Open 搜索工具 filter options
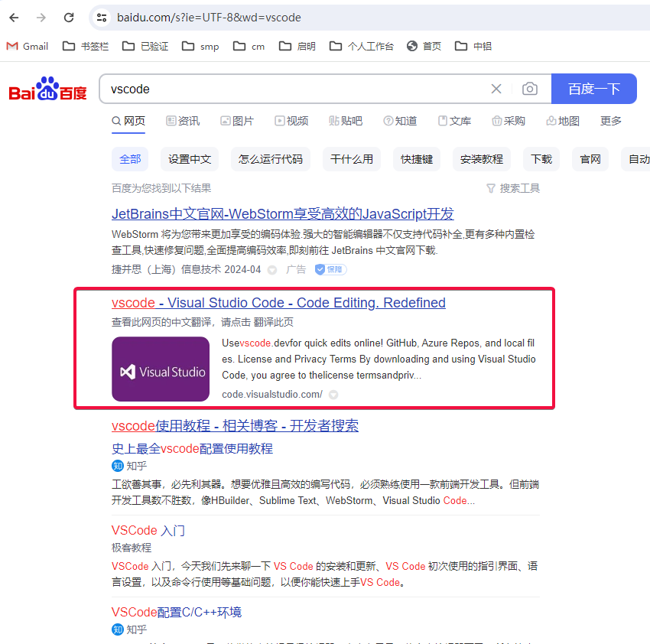Viewport: 650px width, 644px height. click(x=513, y=188)
